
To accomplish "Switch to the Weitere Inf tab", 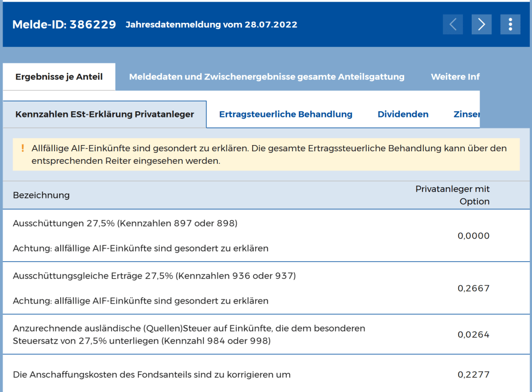I will pos(455,77).
